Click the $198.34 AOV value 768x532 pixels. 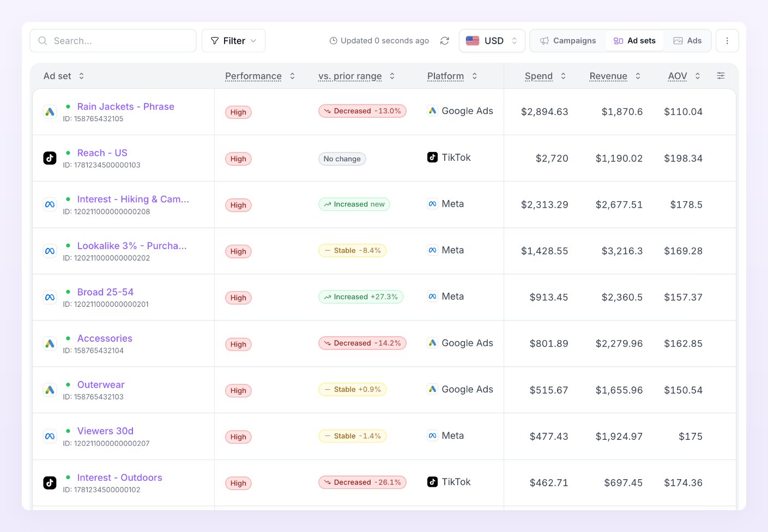(x=683, y=158)
